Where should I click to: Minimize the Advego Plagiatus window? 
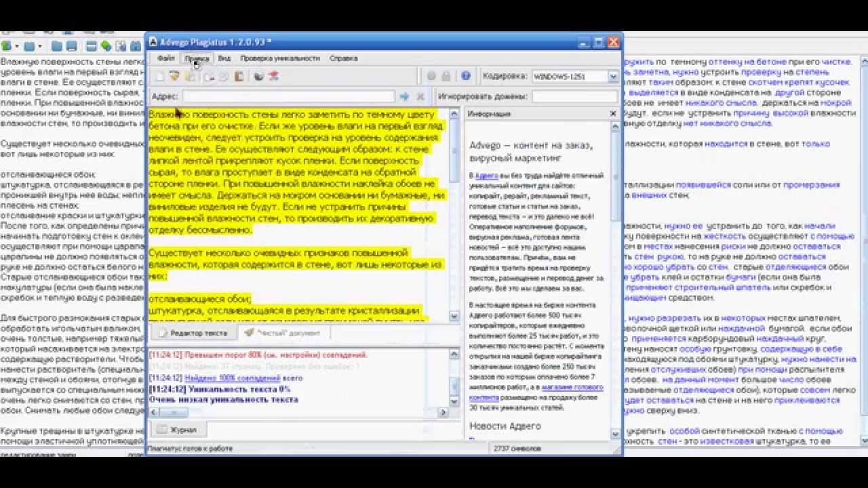point(585,42)
